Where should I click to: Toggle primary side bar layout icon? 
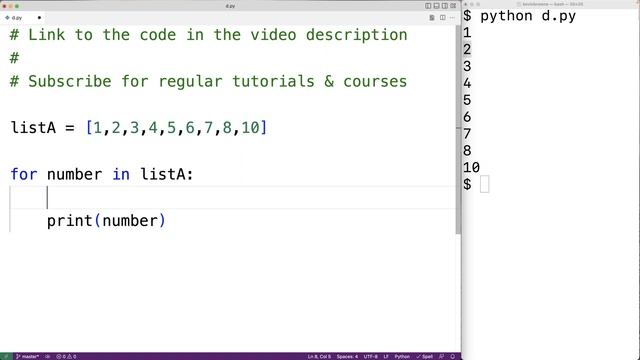pos(428,6)
